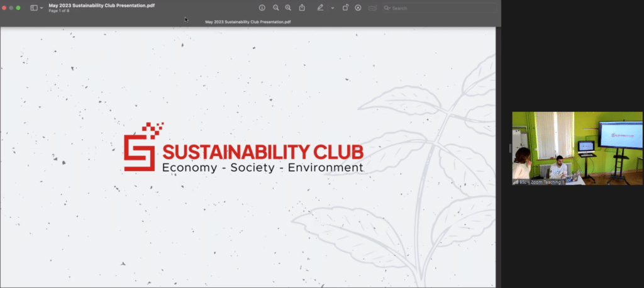Click the PDF document title in the title bar
The image size is (644, 288).
[x=101, y=5]
